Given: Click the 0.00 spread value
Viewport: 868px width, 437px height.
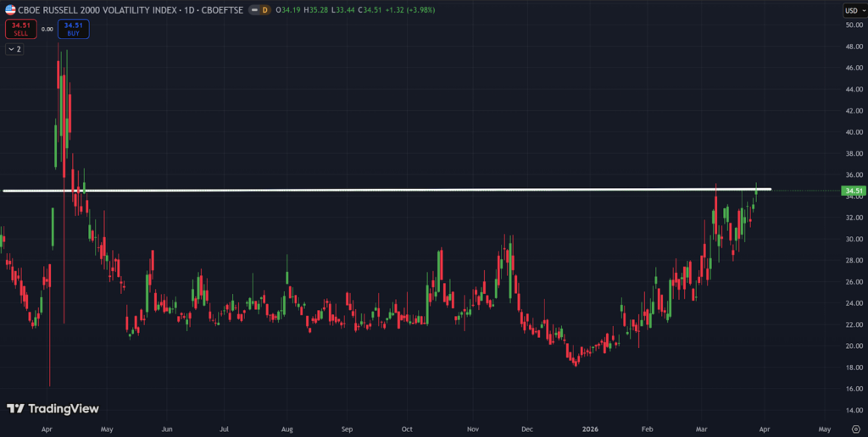Looking at the screenshot, I should (47, 29).
